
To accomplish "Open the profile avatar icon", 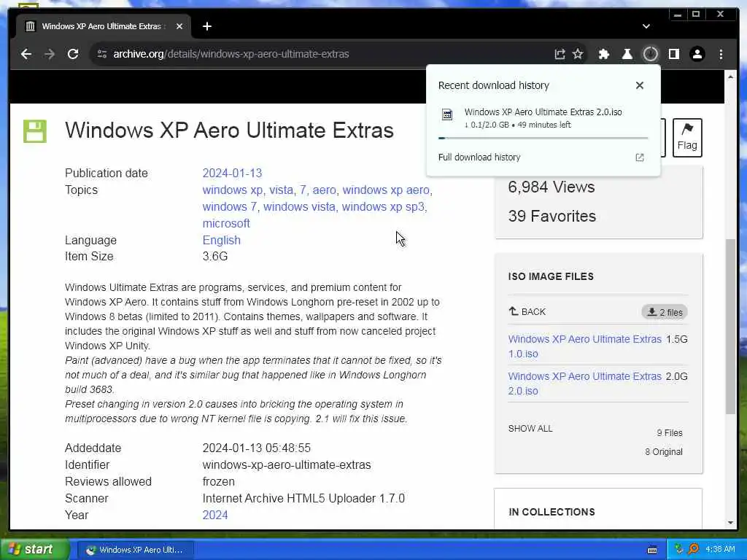I will point(697,54).
